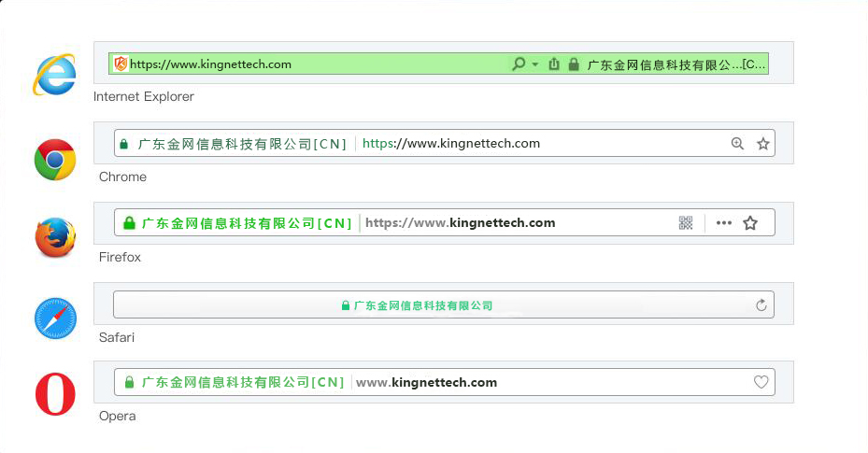Click the URL text in IE address bar
Viewport: 868px width, 453px height.
click(210, 64)
